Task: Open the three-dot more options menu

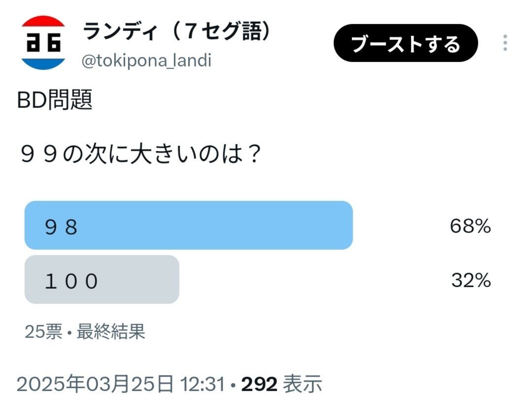Action: point(505,43)
